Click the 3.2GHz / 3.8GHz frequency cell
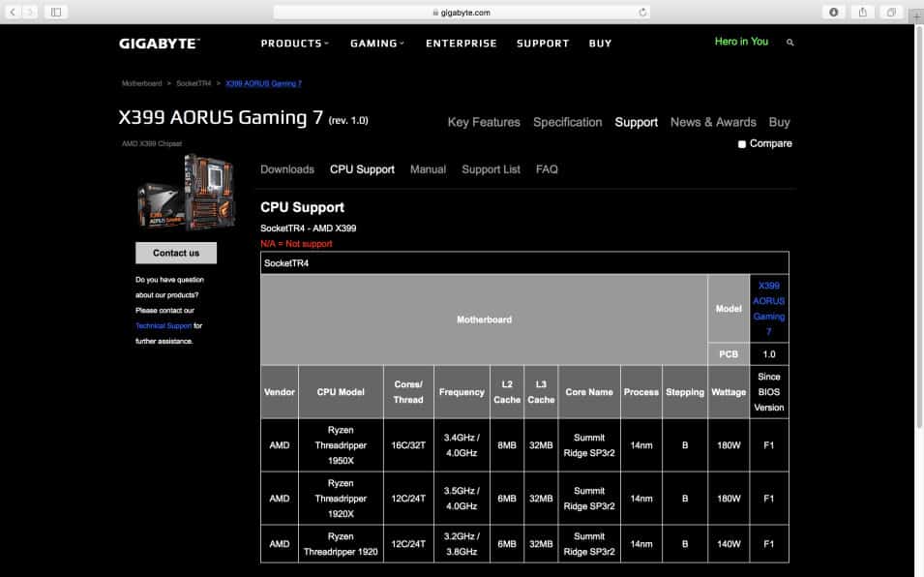Image resolution: width=924 pixels, height=577 pixels. 462,544
